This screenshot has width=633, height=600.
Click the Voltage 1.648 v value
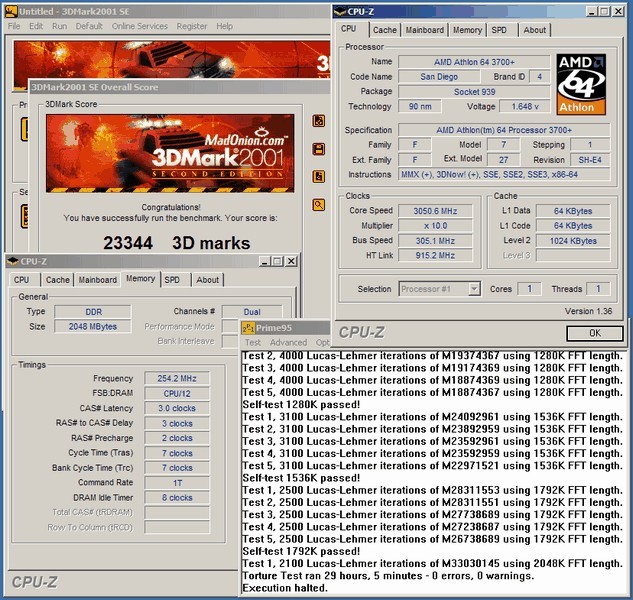point(525,107)
